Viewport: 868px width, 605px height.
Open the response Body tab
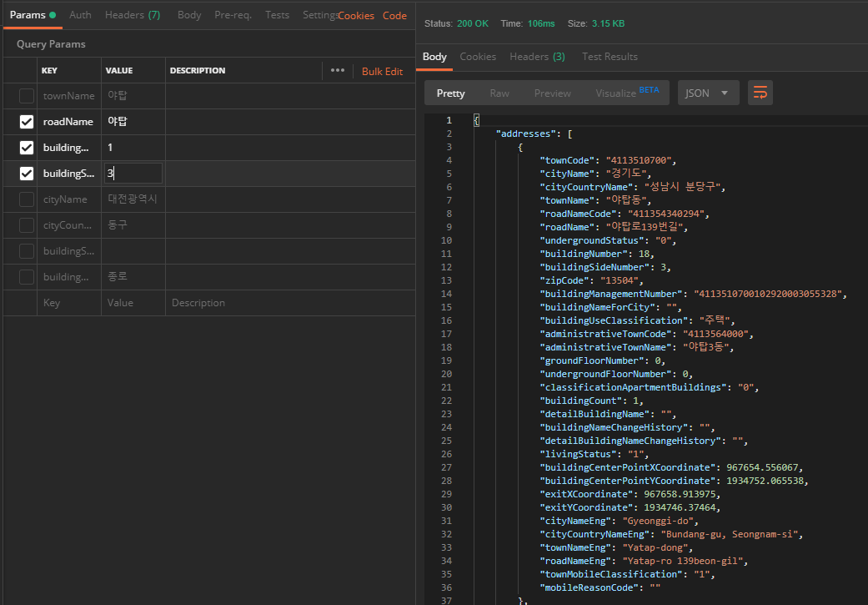[x=434, y=57]
